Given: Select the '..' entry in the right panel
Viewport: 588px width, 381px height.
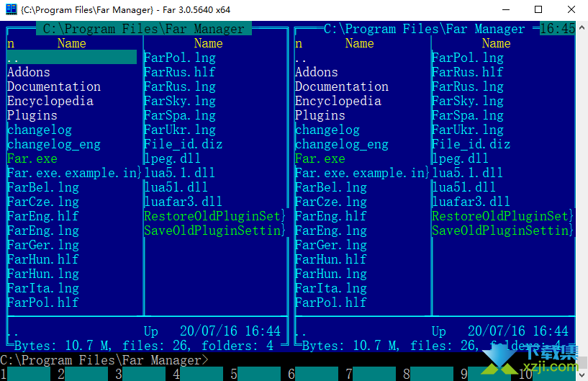Looking at the screenshot, I should [x=301, y=58].
